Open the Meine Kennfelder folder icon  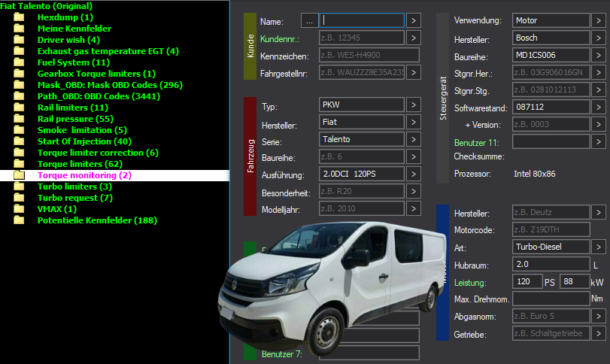pos(19,29)
